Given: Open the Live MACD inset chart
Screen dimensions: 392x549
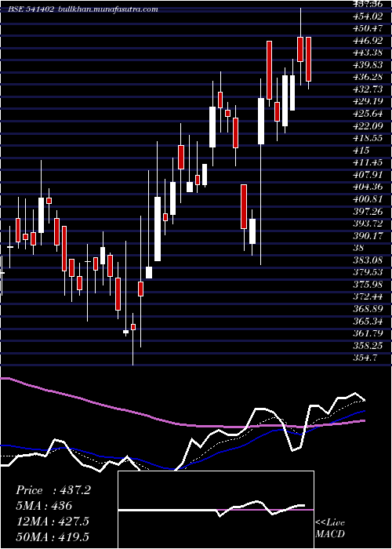Looking at the screenshot, I should (x=216, y=510).
